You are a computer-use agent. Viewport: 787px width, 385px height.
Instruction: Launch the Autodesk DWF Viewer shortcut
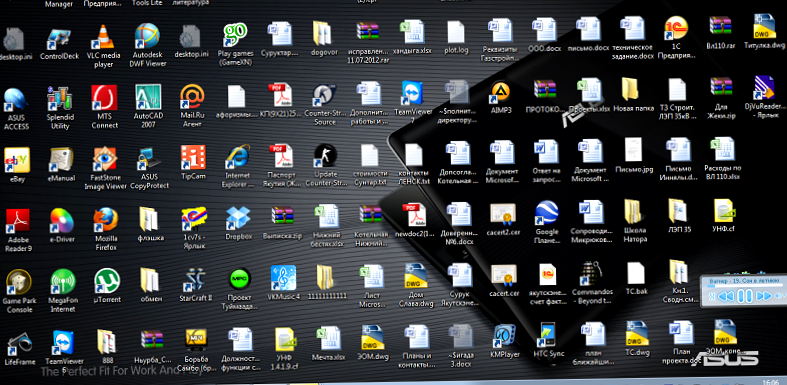point(148,45)
